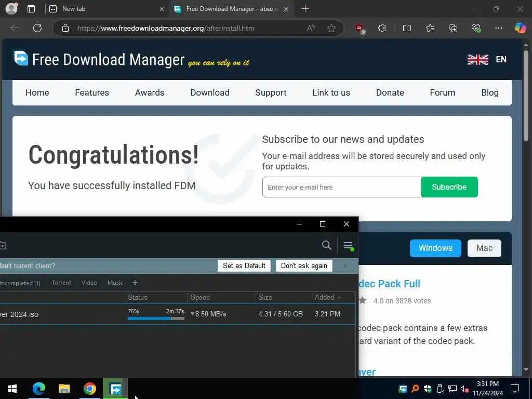This screenshot has height=399, width=532.
Task: Open the Codec Pack Full link
Action: 390,284
